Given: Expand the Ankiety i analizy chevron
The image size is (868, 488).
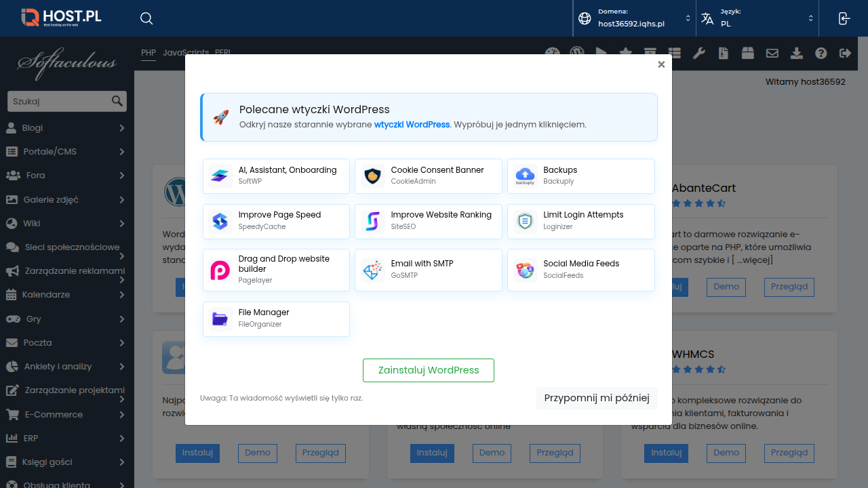Looking at the screenshot, I should pos(122,367).
